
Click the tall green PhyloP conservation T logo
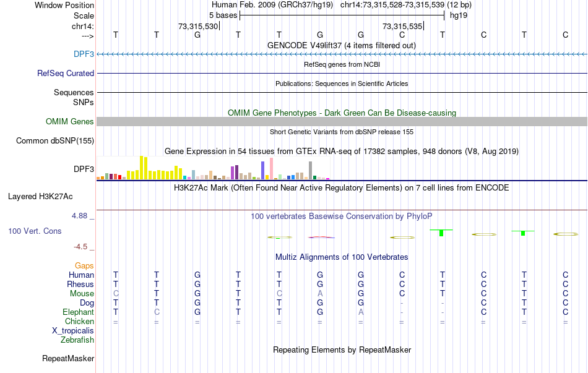[441, 233]
